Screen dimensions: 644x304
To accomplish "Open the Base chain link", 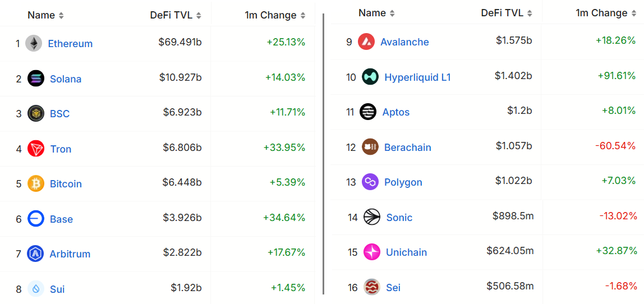I will coord(61,219).
